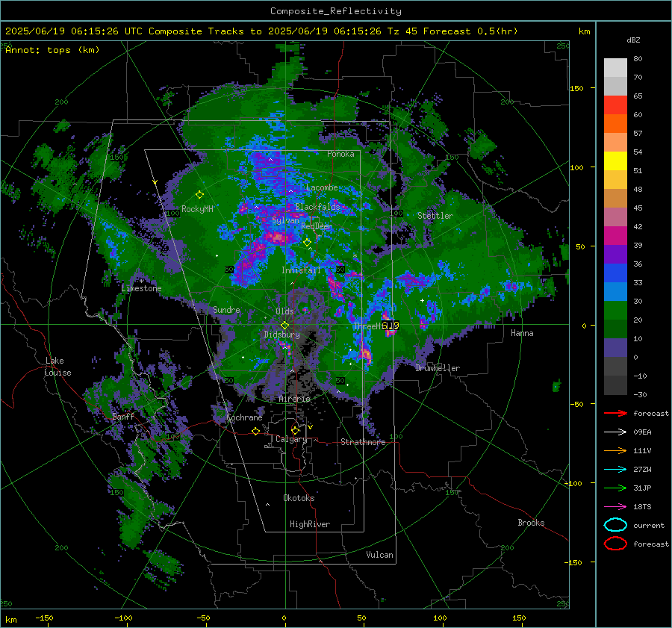Click the Calgary city label

(x=291, y=439)
